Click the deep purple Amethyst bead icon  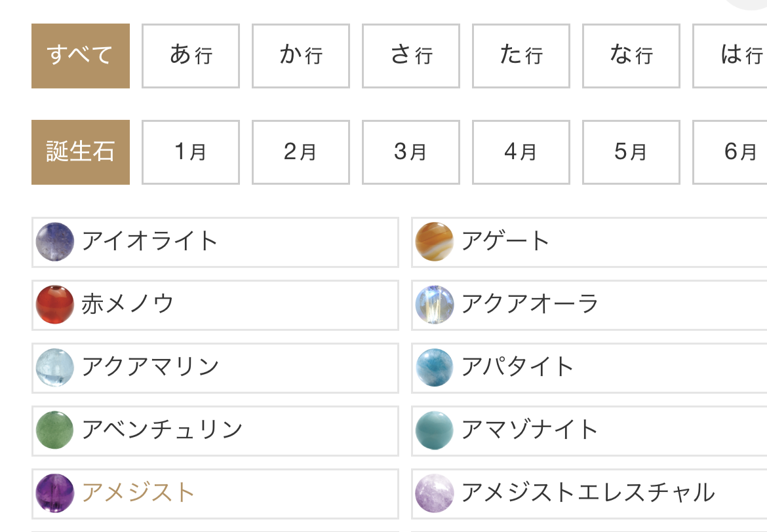click(x=55, y=493)
